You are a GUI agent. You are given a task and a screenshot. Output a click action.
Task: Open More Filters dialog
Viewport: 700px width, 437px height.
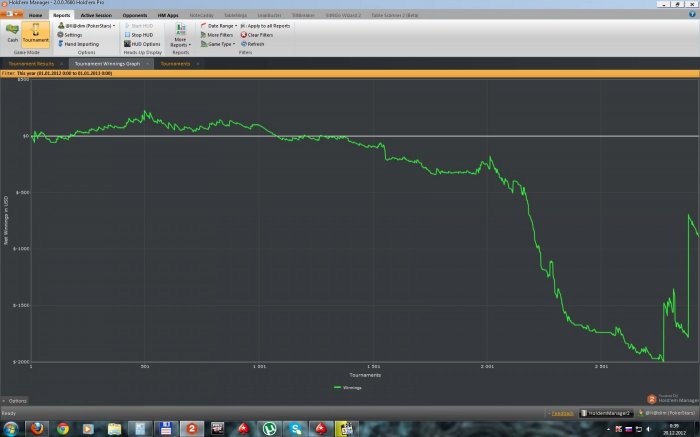click(217, 35)
